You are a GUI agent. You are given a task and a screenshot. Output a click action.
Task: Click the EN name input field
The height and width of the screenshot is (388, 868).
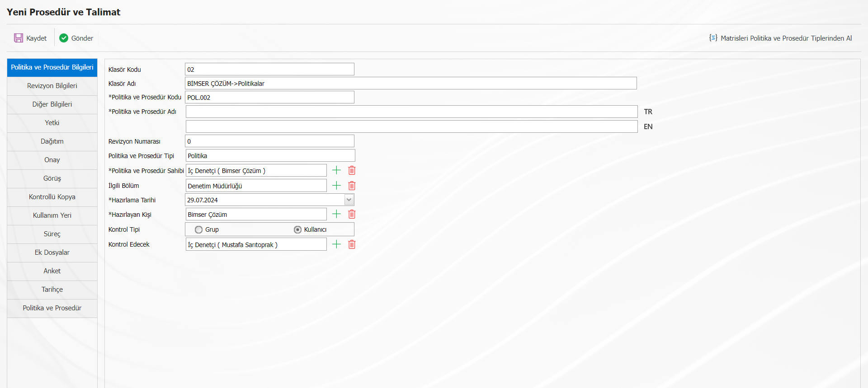(x=411, y=126)
